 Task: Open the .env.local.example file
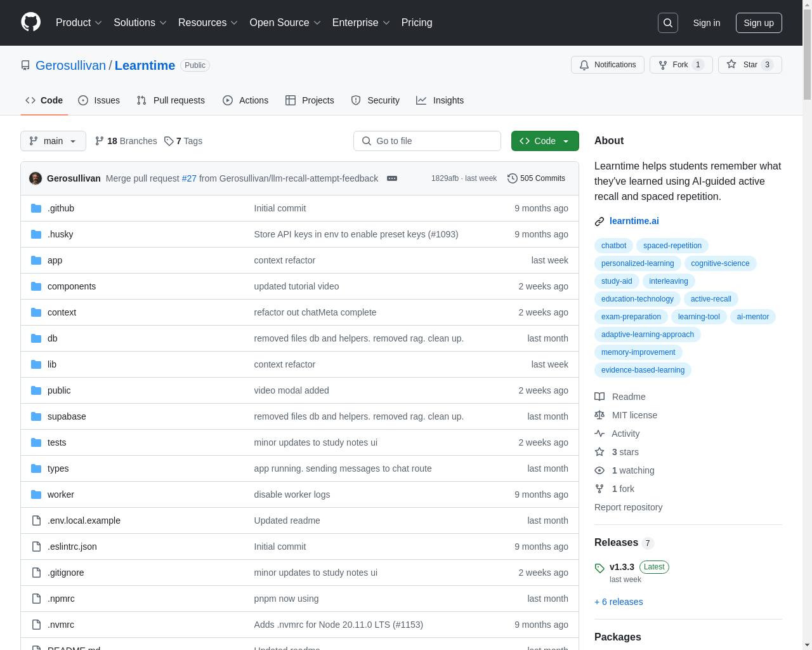coord(84,521)
